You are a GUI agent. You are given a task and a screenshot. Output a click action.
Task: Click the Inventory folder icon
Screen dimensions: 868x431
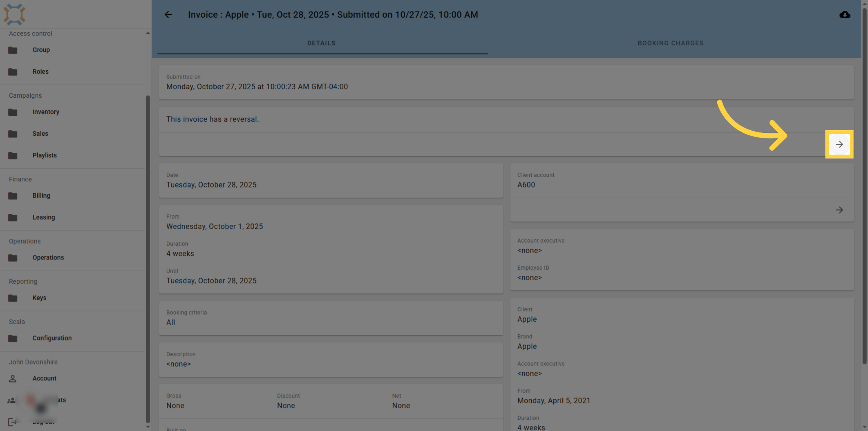pos(13,112)
